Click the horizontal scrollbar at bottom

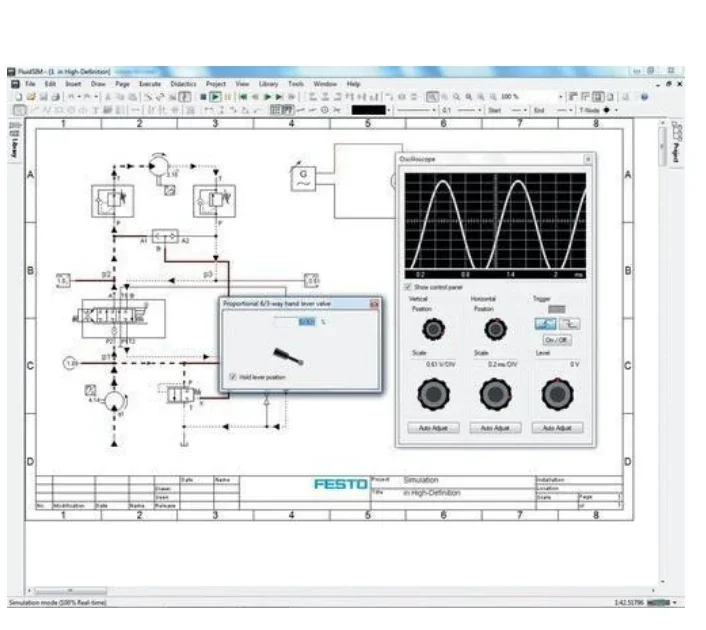(x=71, y=590)
